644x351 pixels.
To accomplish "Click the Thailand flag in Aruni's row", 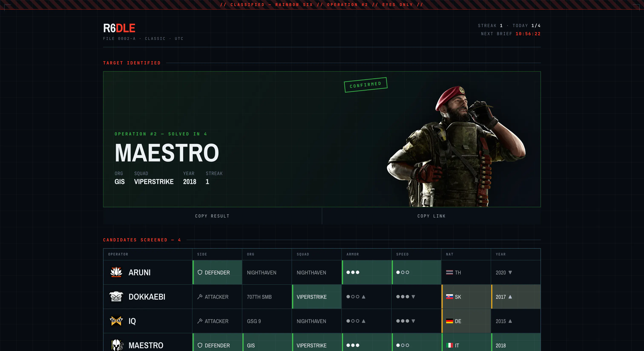I will pos(449,272).
